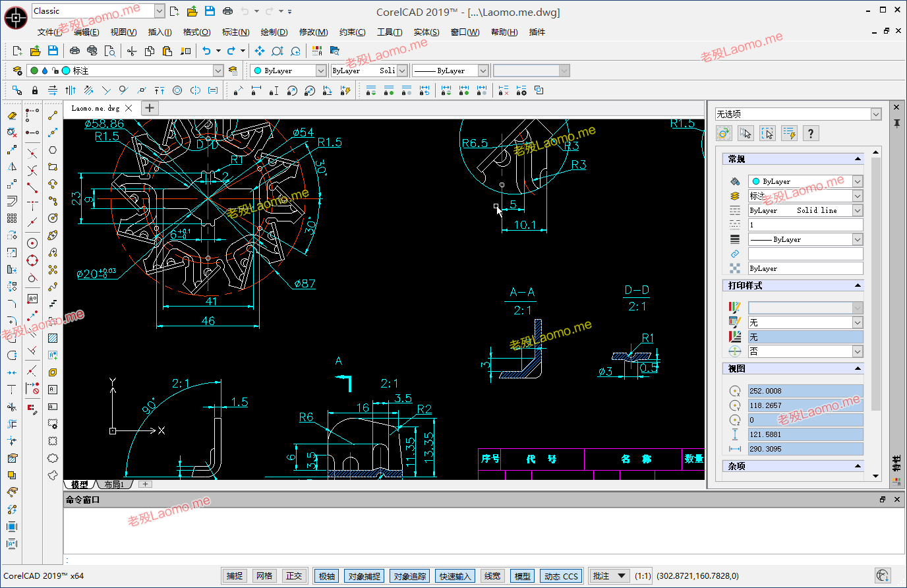Open the ByLayer color dropdown in toolbar
The width and height of the screenshot is (907, 588).
(x=321, y=71)
